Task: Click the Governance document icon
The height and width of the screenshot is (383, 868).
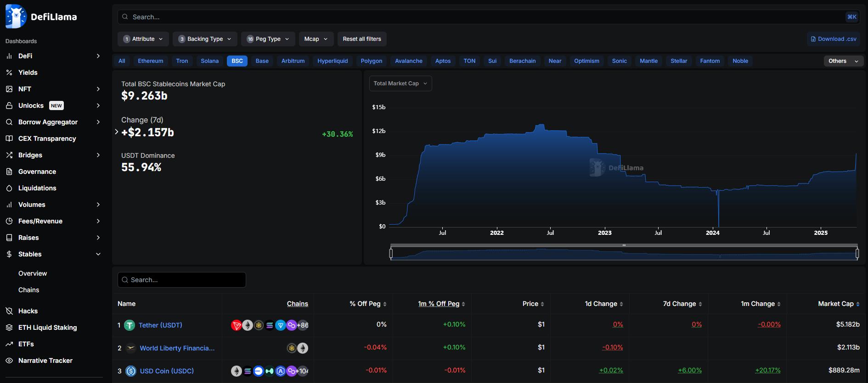Action: [9, 172]
